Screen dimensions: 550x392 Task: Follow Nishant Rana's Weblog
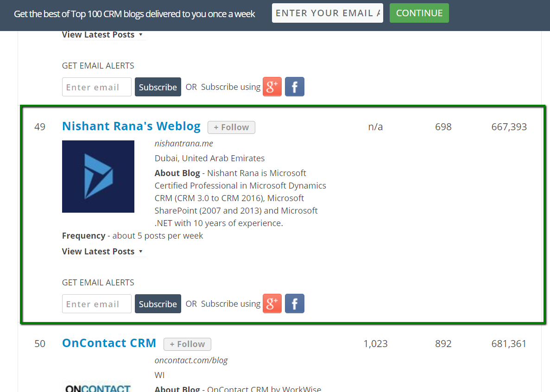click(231, 127)
